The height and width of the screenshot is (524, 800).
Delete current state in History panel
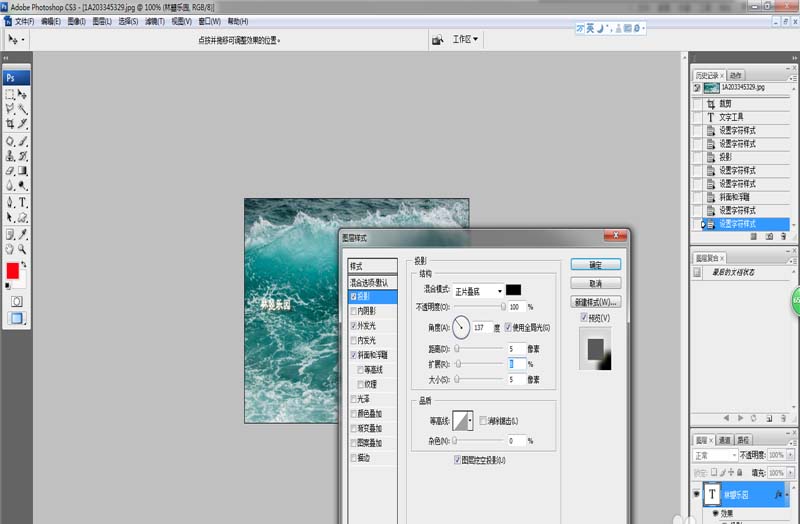click(x=783, y=237)
